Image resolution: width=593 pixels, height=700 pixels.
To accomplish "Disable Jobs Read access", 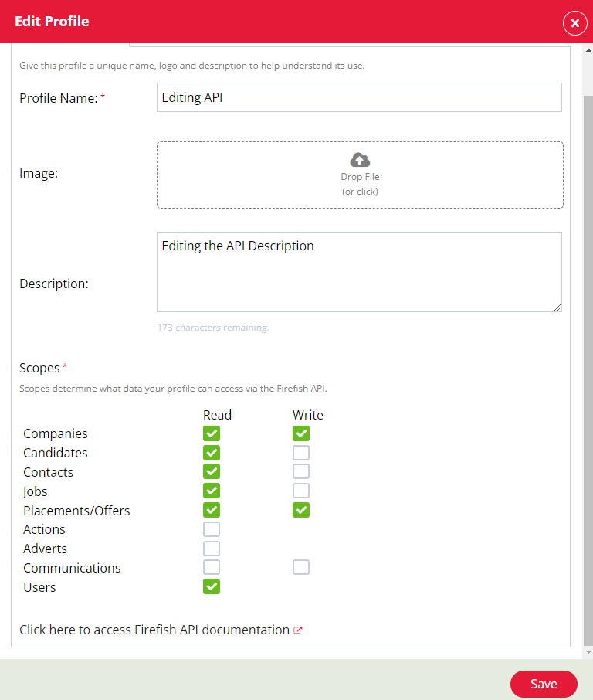I will pyautogui.click(x=212, y=491).
